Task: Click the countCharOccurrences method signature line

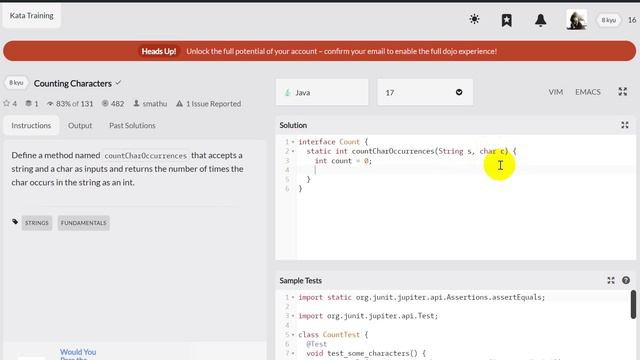Action: tap(411, 151)
